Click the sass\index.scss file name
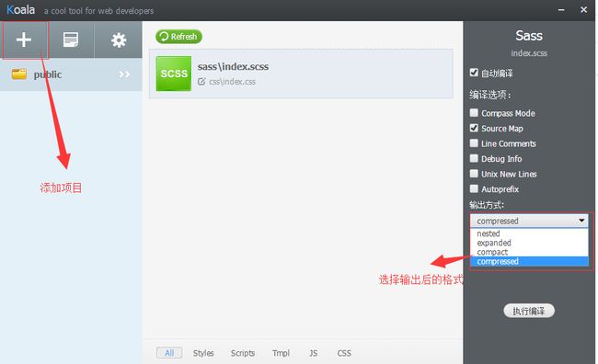The width and height of the screenshot is (598, 364). [x=233, y=67]
